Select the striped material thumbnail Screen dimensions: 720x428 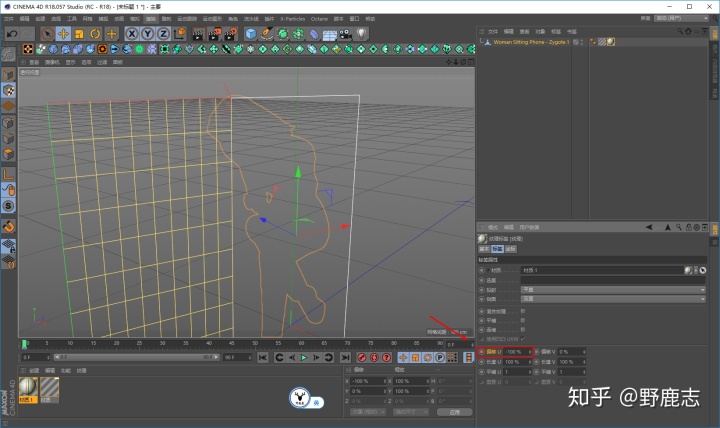(x=50, y=388)
